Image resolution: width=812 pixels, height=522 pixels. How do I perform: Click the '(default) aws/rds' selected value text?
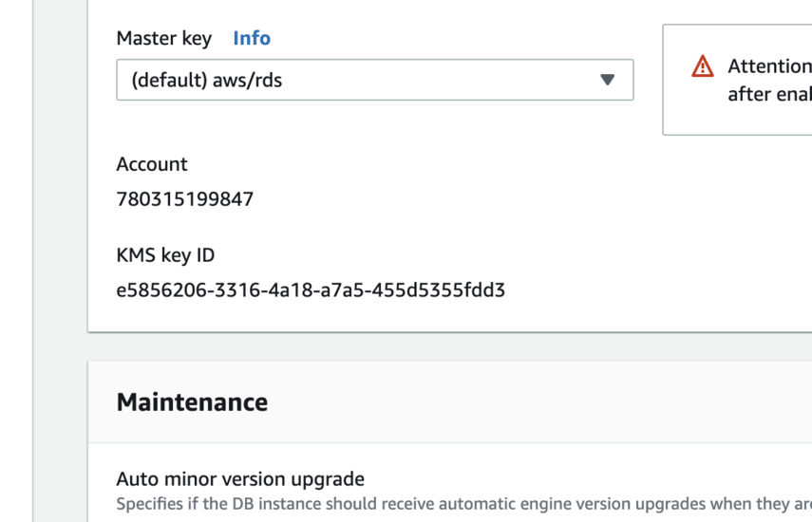[206, 81]
